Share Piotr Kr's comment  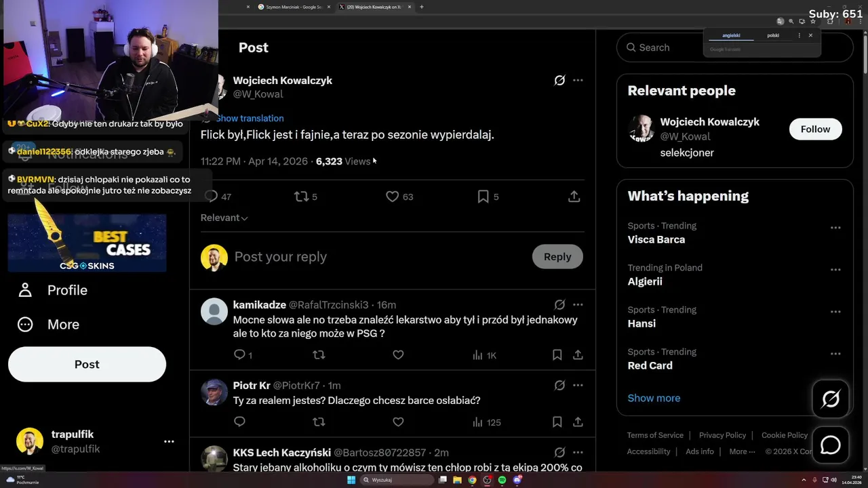578,422
